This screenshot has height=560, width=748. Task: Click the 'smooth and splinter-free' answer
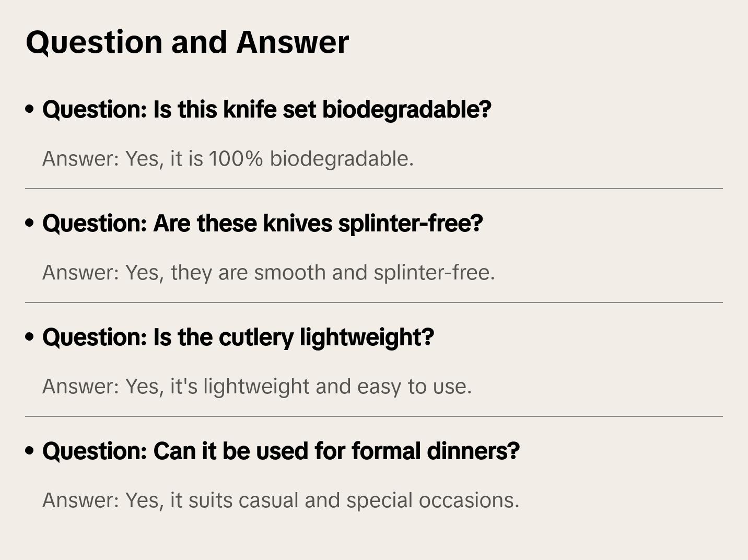(x=268, y=273)
